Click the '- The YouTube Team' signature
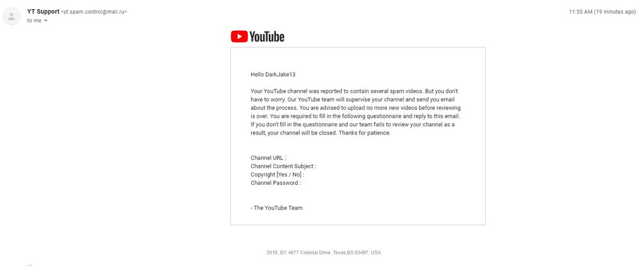Image resolution: width=644 pixels, height=277 pixels. pyautogui.click(x=276, y=208)
